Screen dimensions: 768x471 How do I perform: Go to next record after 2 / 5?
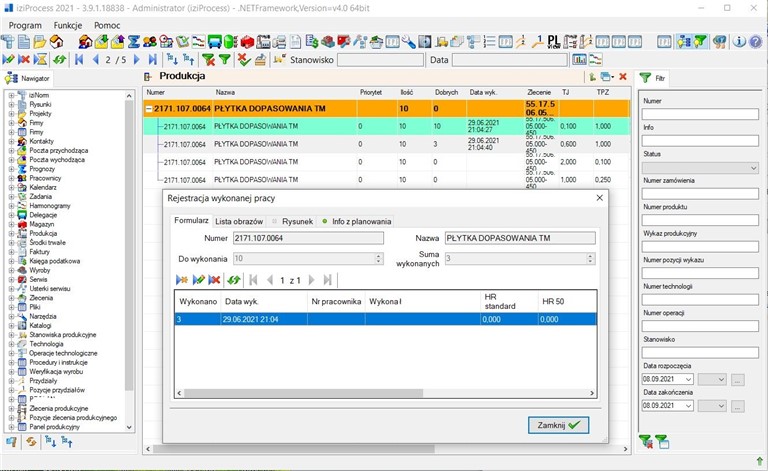pyautogui.click(x=137, y=60)
